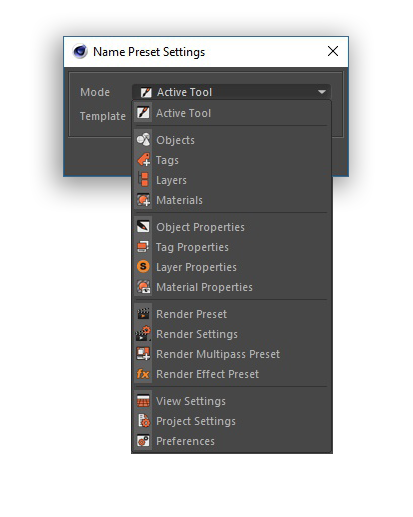
Task: Click the Layer Properties S icon
Action: pos(143,267)
